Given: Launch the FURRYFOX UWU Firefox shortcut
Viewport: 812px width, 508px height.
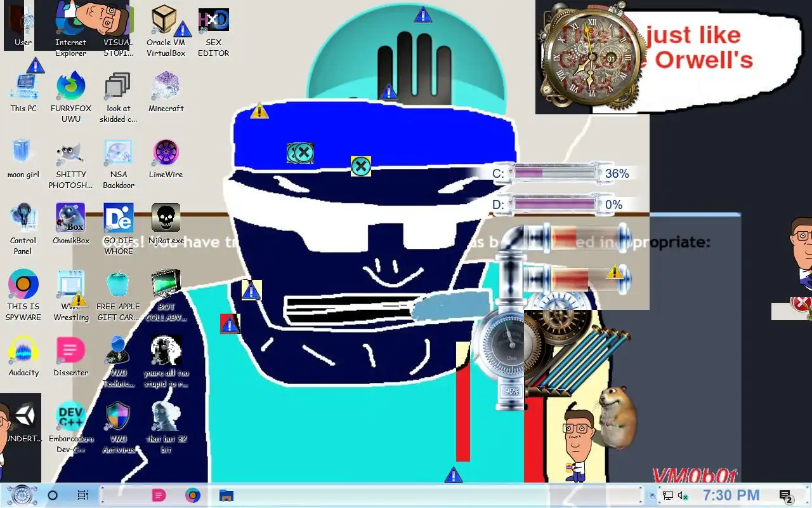Looking at the screenshot, I should click(x=71, y=97).
